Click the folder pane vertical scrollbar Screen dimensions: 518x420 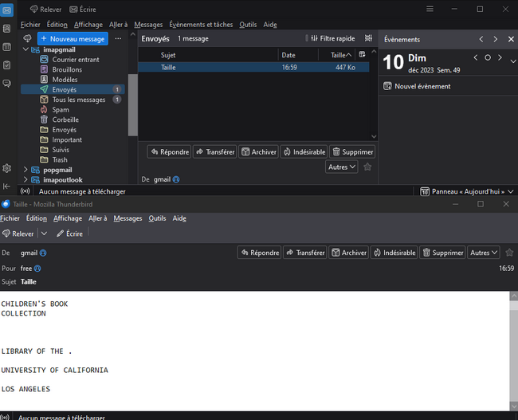133,105
